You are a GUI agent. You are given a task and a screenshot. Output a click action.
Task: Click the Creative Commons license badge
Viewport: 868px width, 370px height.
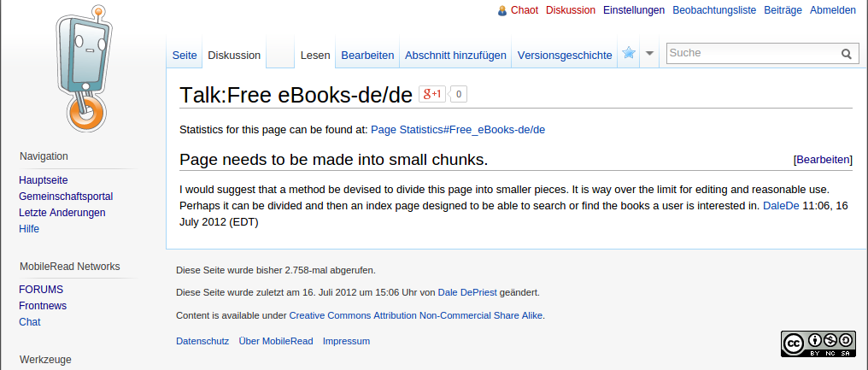[818, 343]
